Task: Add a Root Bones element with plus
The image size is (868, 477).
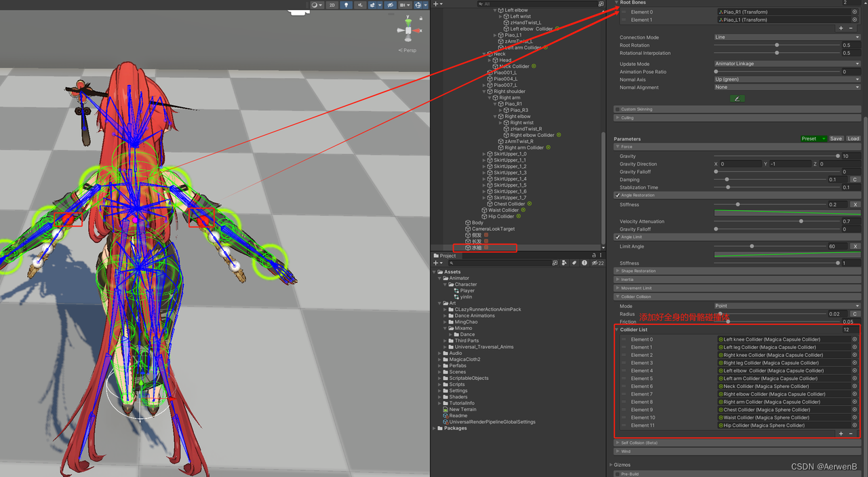Action: coord(841,28)
